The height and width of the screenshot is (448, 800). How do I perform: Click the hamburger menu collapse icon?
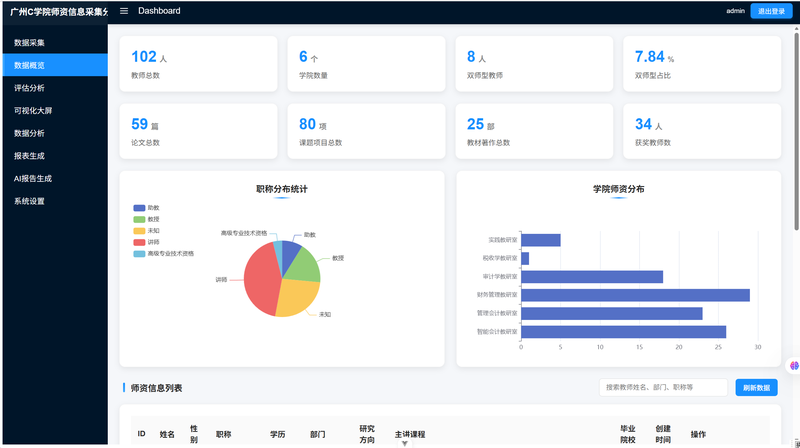pos(124,11)
